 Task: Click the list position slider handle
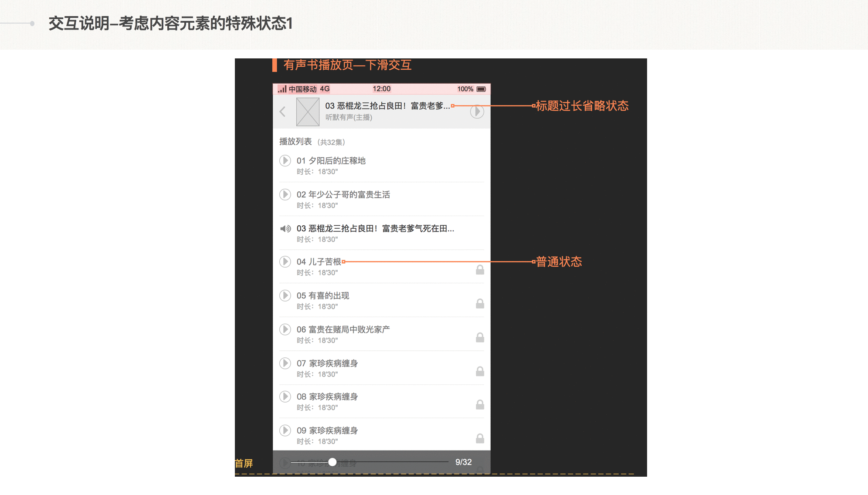pos(332,462)
